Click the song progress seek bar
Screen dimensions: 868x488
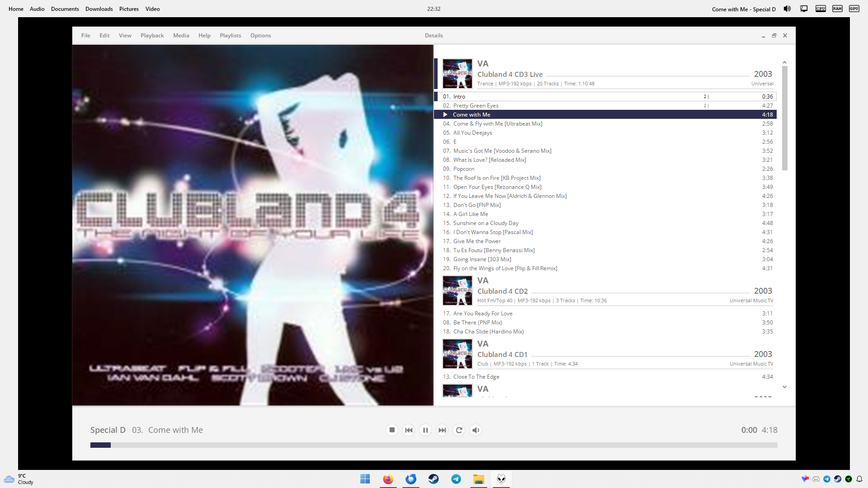click(434, 445)
